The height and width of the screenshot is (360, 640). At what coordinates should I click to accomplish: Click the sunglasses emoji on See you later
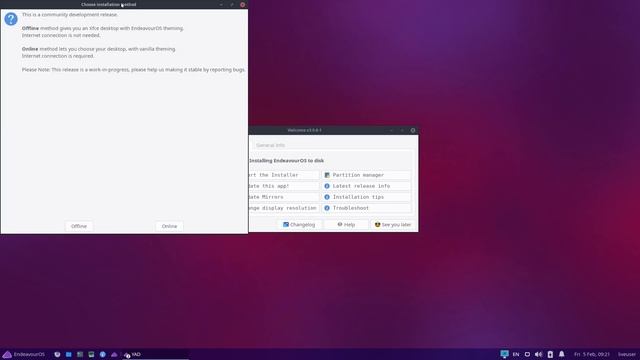377,225
